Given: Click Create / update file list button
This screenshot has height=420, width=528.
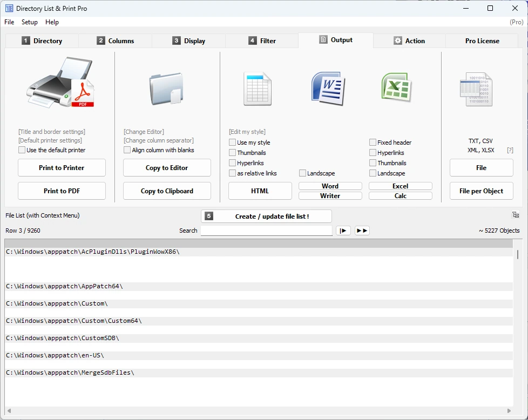Looking at the screenshot, I should (x=266, y=216).
